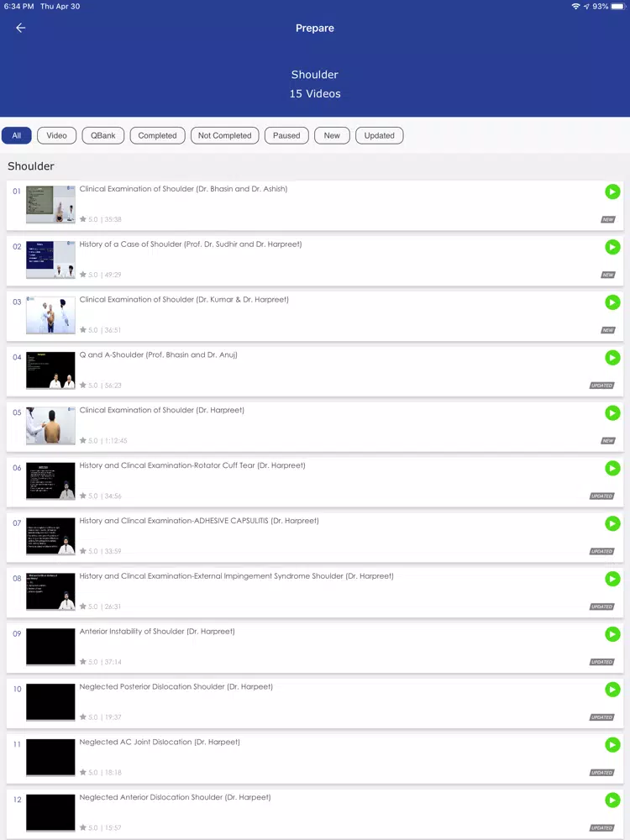Image resolution: width=630 pixels, height=840 pixels.
Task: Open title 'Clinical Examination of Shoulder (Dr. Harpreet)'
Action: 162,410
